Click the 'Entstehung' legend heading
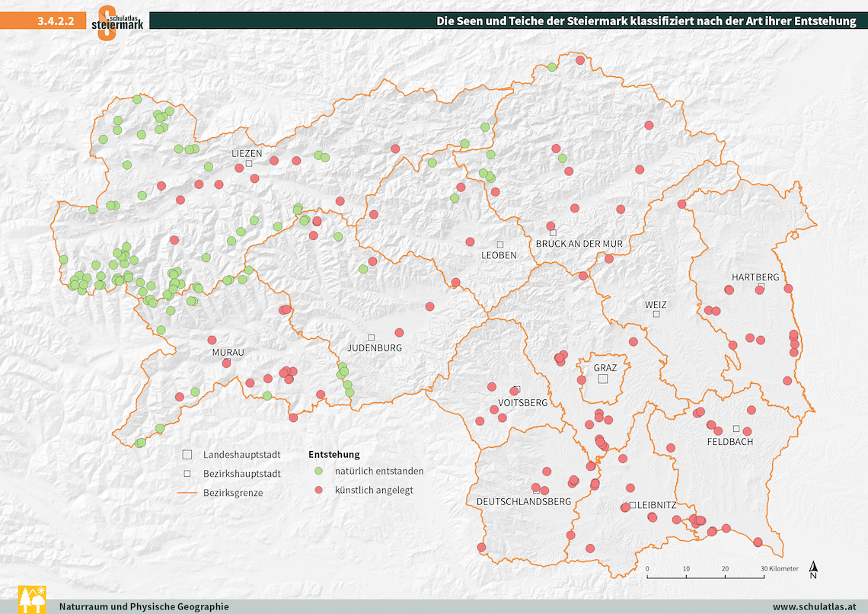Image resolution: width=868 pixels, height=614 pixels. [x=333, y=454]
